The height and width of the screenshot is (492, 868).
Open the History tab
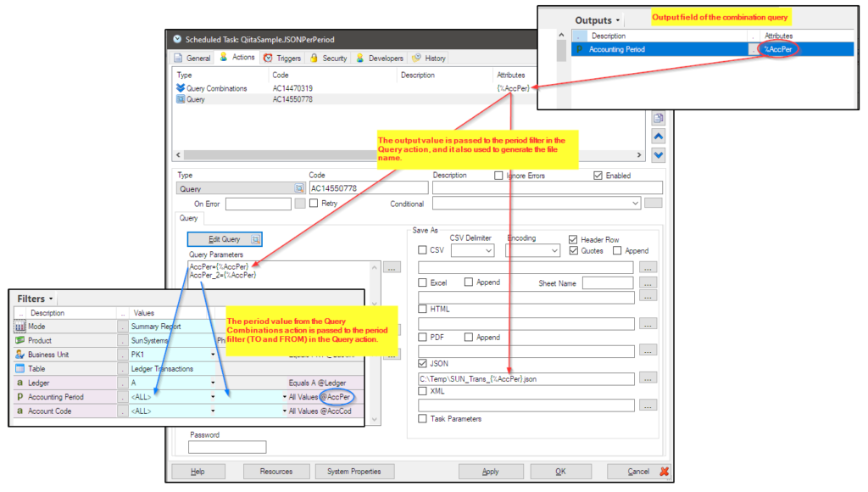pyautogui.click(x=428, y=59)
